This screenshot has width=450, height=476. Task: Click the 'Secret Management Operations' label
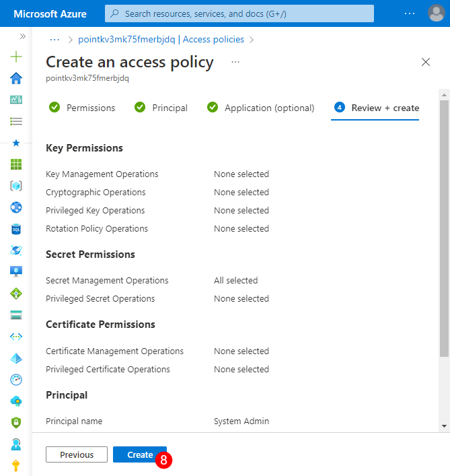click(107, 281)
